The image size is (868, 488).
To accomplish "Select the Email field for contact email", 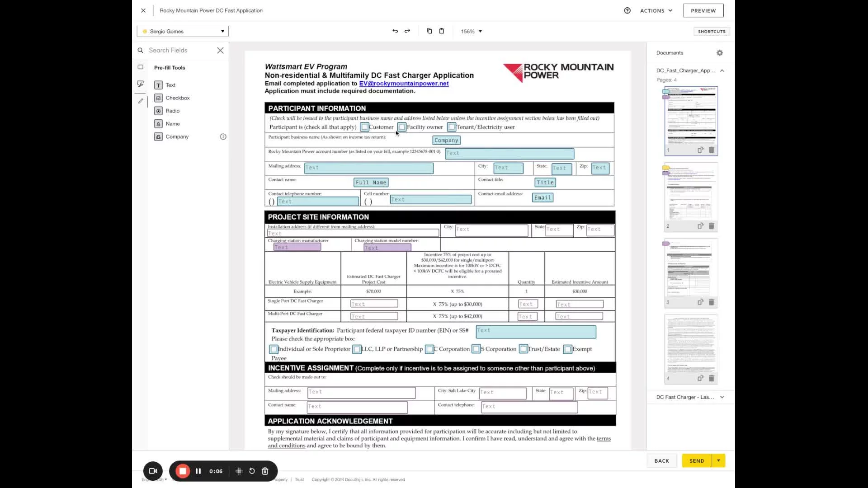I will click(542, 197).
